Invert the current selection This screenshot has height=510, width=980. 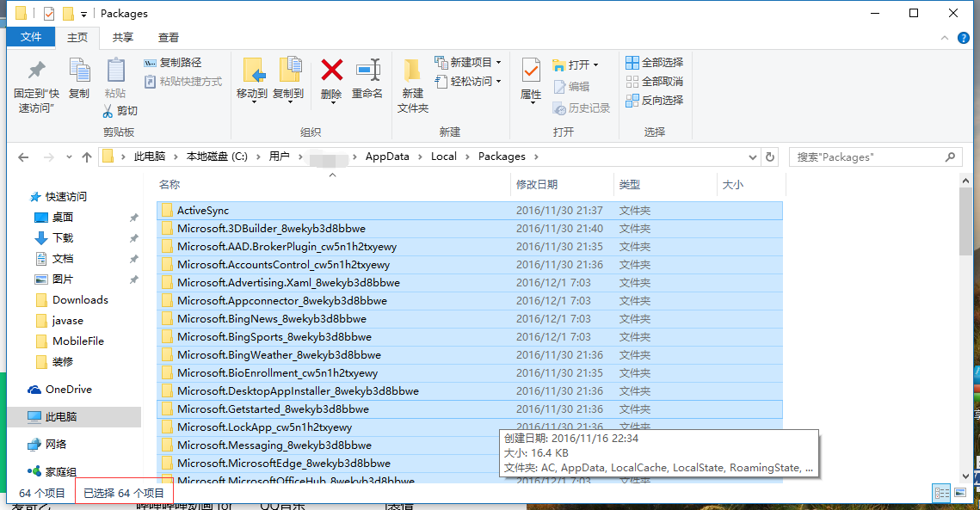click(655, 100)
